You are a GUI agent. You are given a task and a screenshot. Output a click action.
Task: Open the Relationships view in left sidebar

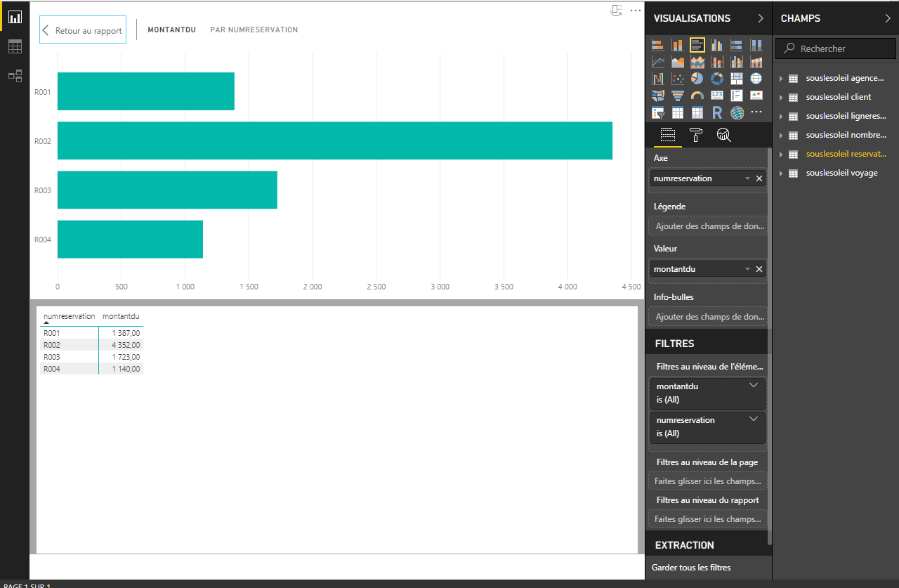[15, 76]
